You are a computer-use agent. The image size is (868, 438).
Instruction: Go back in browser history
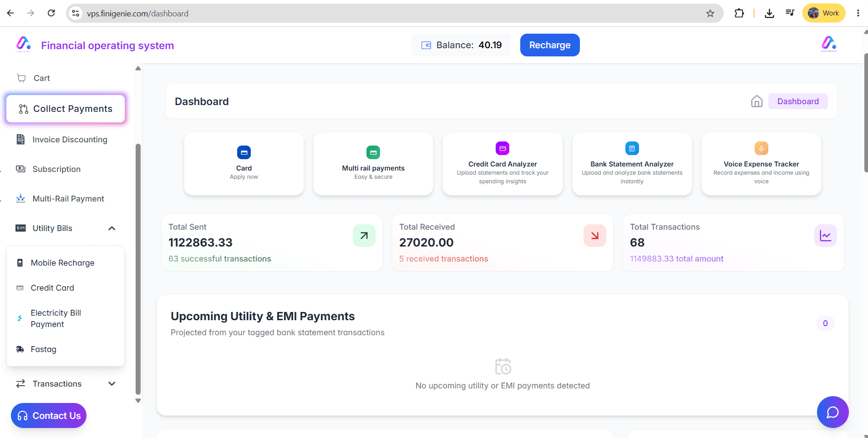10,13
